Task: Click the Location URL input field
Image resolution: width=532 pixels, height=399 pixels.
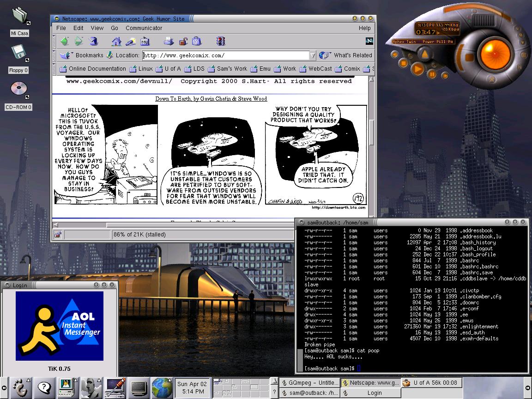Action: tap(226, 55)
